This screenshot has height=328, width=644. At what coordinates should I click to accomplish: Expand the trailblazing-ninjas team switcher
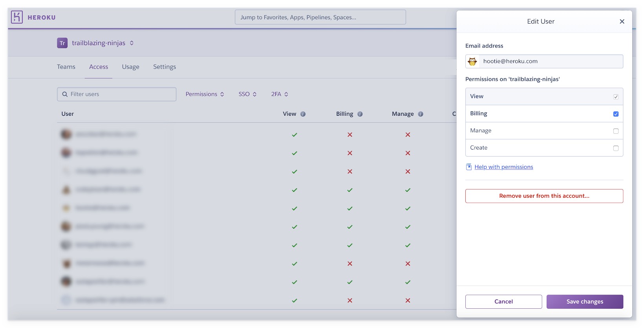pos(132,43)
